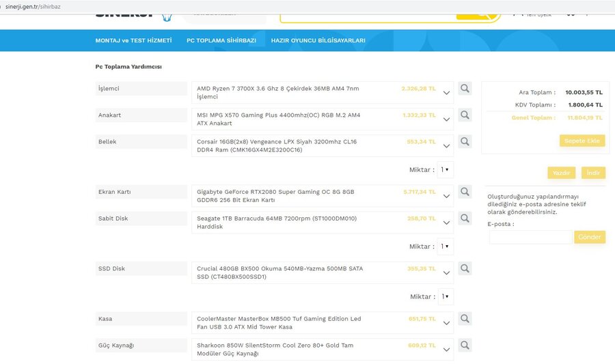The image size is (615, 364).
Task: Click the Yazdır button
Action: 561,173
